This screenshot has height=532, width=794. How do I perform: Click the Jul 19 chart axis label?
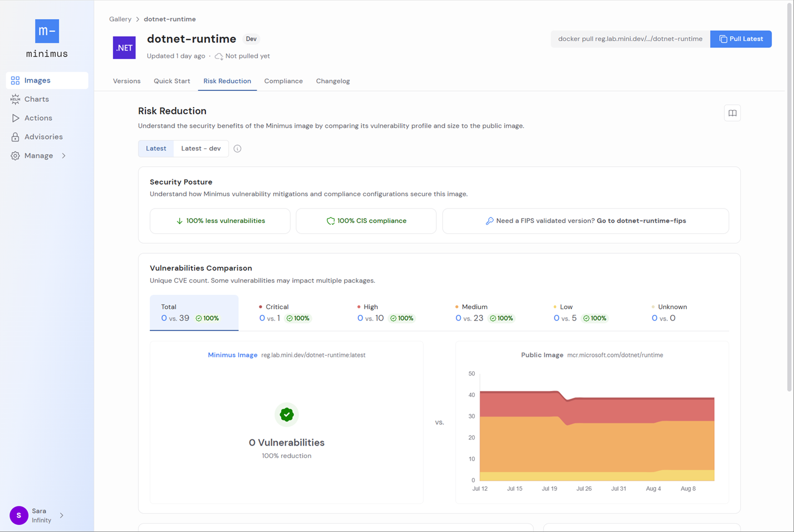pos(550,489)
